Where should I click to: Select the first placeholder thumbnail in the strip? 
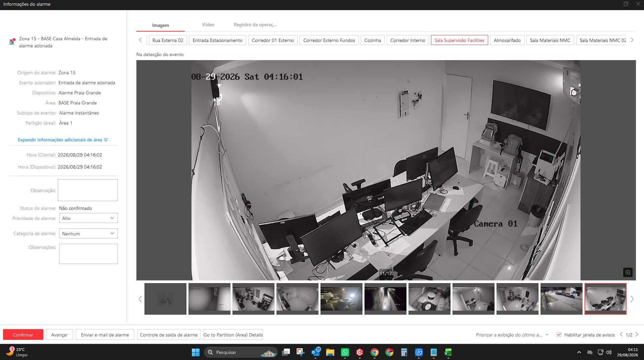165,299
